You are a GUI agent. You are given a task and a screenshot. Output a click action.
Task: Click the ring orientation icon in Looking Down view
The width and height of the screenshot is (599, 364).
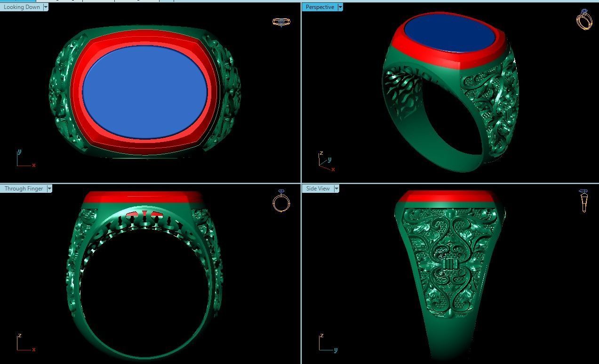click(281, 22)
